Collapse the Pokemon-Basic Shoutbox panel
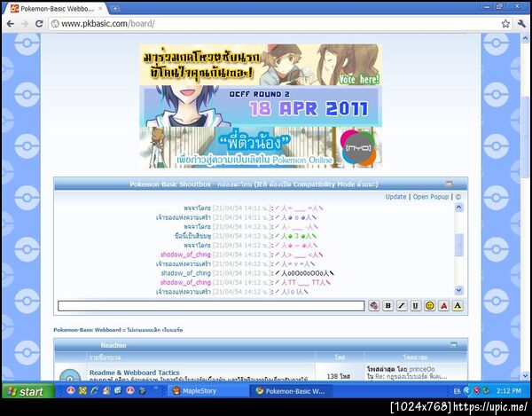The image size is (532, 416). [449, 184]
